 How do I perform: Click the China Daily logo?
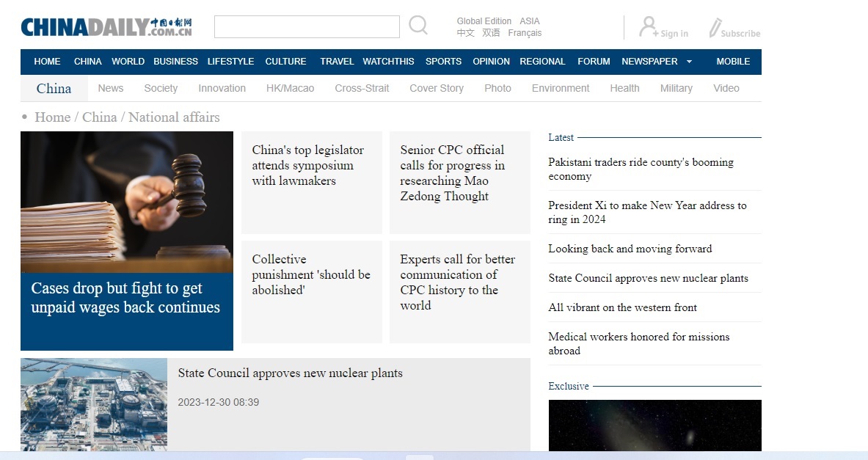coord(106,27)
